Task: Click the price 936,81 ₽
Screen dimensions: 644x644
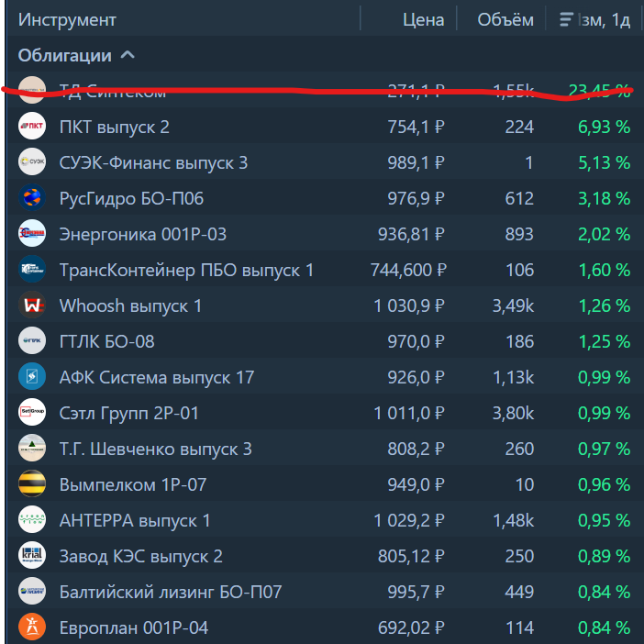Action: point(411,234)
